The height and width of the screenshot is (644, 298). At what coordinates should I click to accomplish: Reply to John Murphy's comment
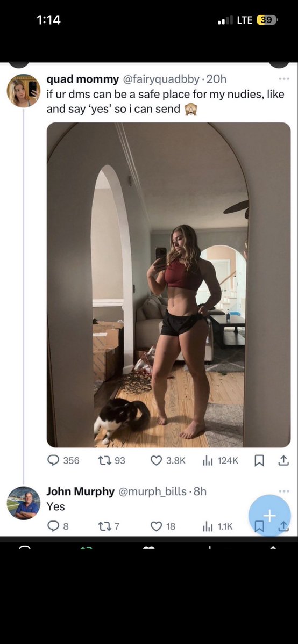[58, 526]
